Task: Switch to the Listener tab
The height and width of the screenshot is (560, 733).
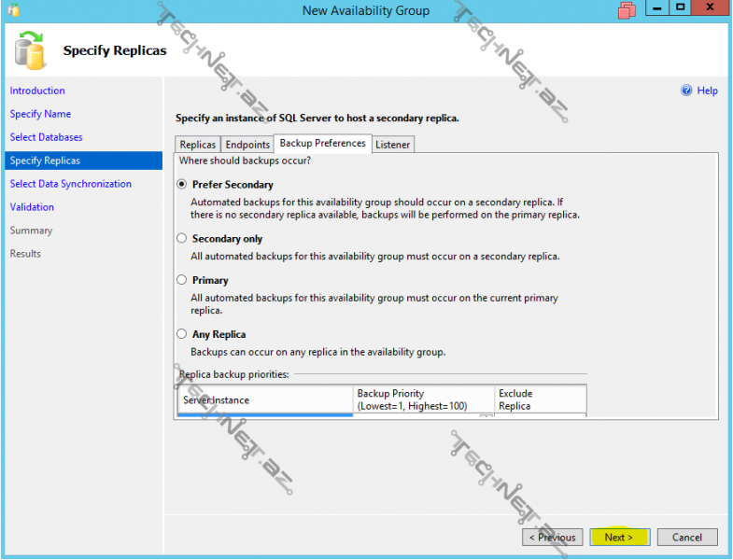Action: click(x=392, y=145)
